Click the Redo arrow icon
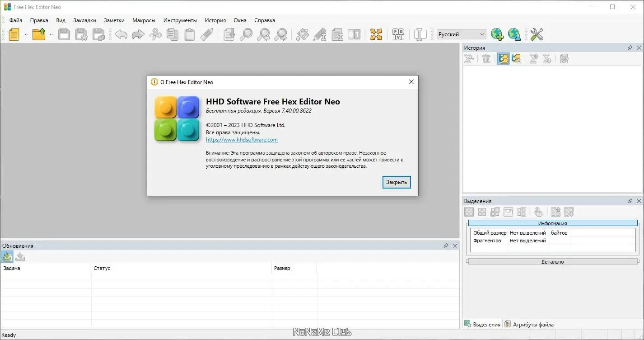The height and width of the screenshot is (340, 644). pos(138,34)
